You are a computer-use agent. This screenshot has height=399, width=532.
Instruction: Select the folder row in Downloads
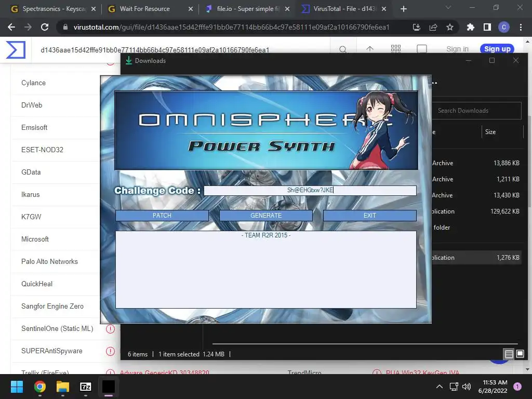476,228
